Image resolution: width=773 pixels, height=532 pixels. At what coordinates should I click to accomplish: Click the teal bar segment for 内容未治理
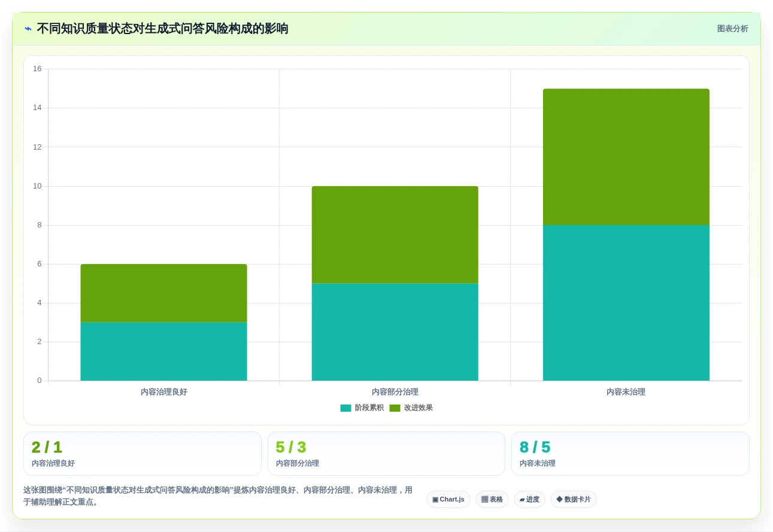(x=626, y=303)
